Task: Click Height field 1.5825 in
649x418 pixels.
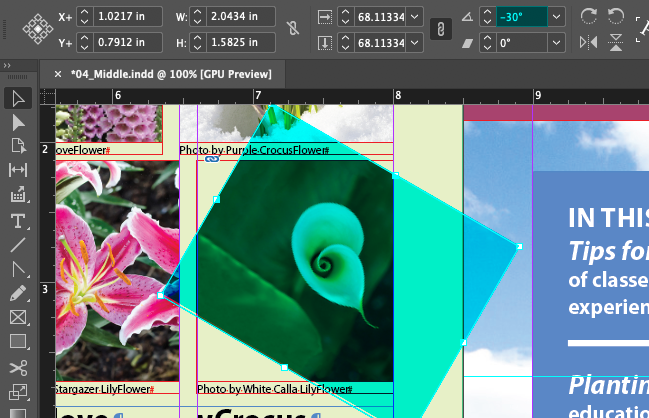Action: (x=240, y=42)
